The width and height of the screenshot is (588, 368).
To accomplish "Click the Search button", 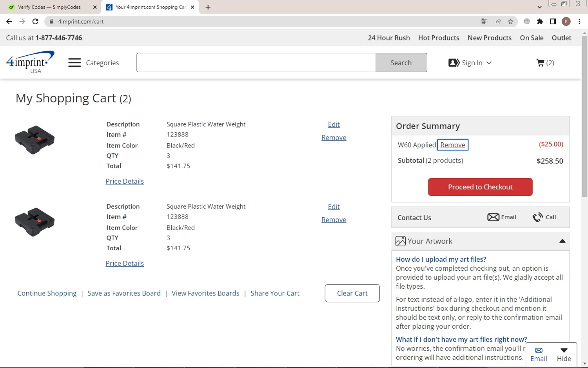I will [401, 63].
